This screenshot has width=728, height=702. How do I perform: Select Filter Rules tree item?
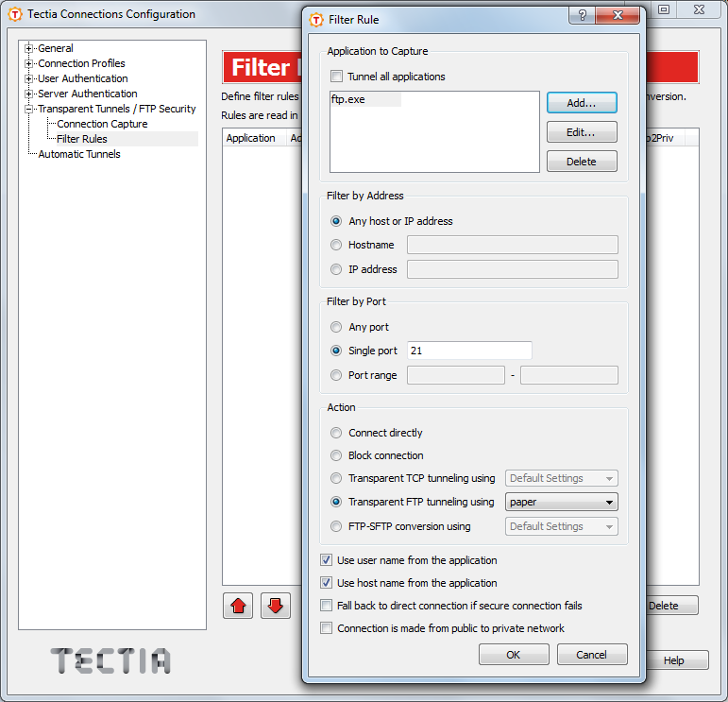click(x=82, y=139)
